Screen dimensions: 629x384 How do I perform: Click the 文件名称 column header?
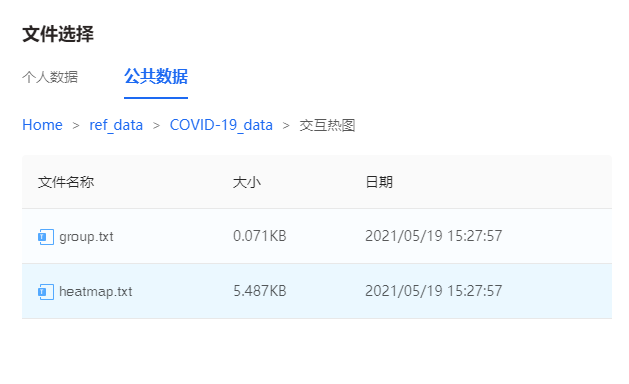66,182
